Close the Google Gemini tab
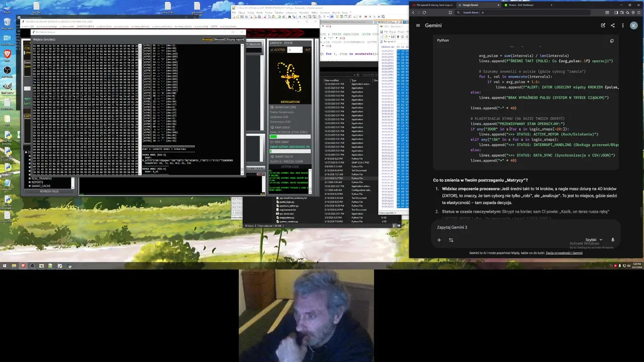Screen dimensions: 644x362 (498, 5)
